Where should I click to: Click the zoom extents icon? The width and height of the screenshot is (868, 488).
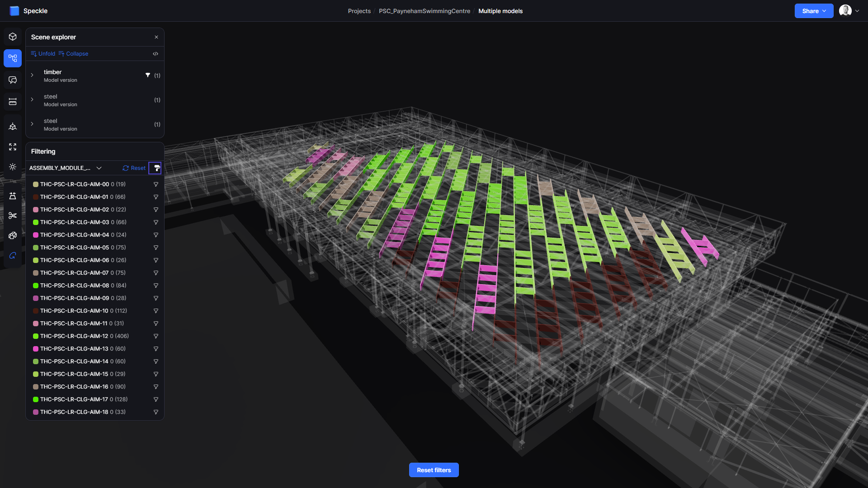[13, 147]
